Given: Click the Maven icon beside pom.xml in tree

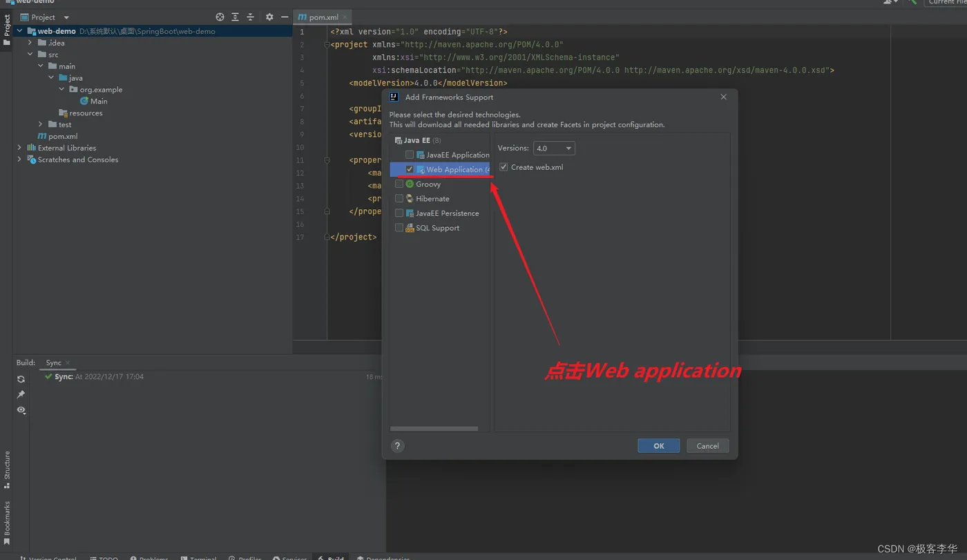Looking at the screenshot, I should pyautogui.click(x=42, y=136).
